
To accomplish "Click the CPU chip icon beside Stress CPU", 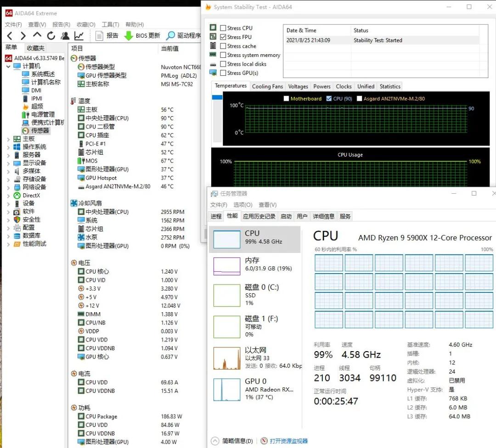I will pyautogui.click(x=214, y=28).
